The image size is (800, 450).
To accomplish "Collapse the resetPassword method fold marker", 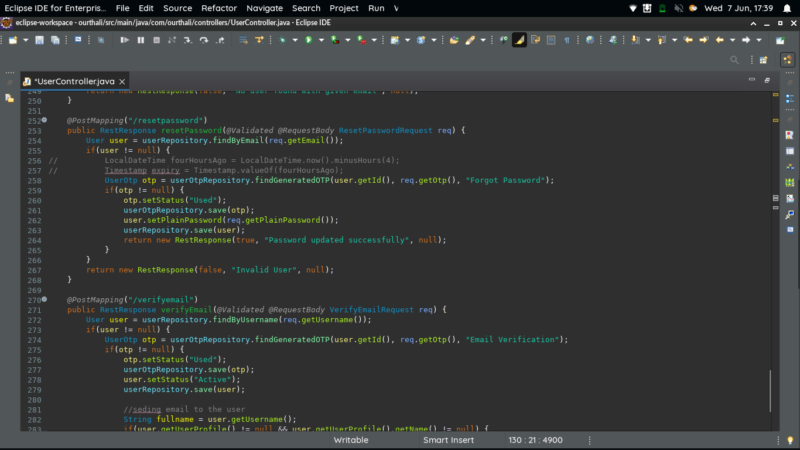I will (44, 120).
